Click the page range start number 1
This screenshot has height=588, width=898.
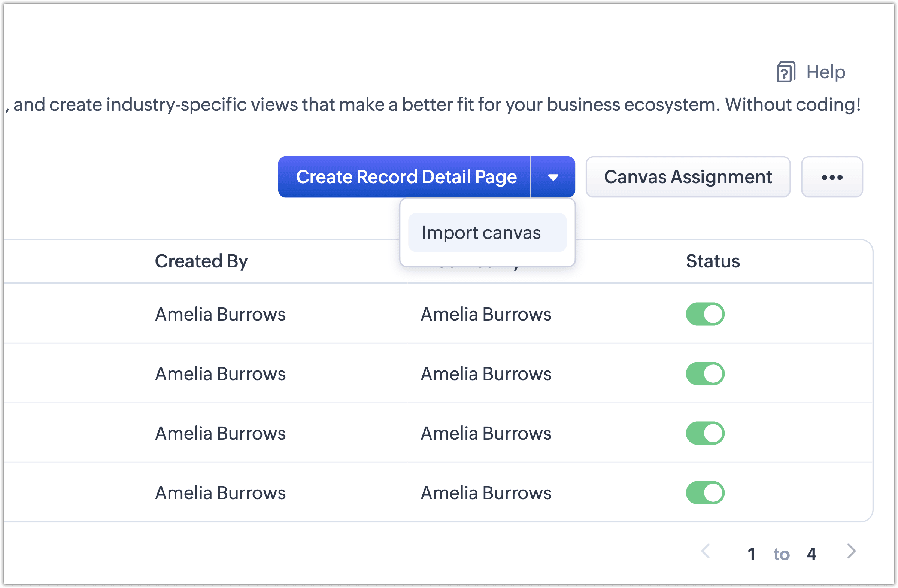coord(751,554)
